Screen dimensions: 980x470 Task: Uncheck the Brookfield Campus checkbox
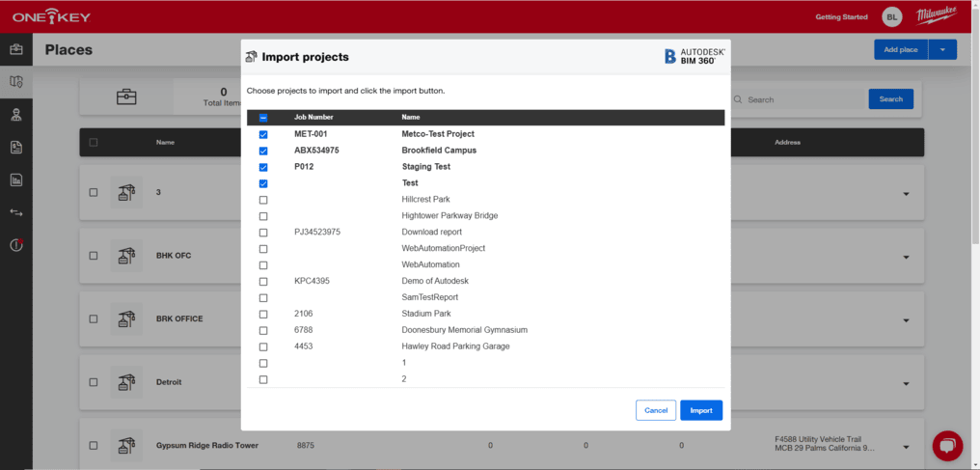coord(263,151)
